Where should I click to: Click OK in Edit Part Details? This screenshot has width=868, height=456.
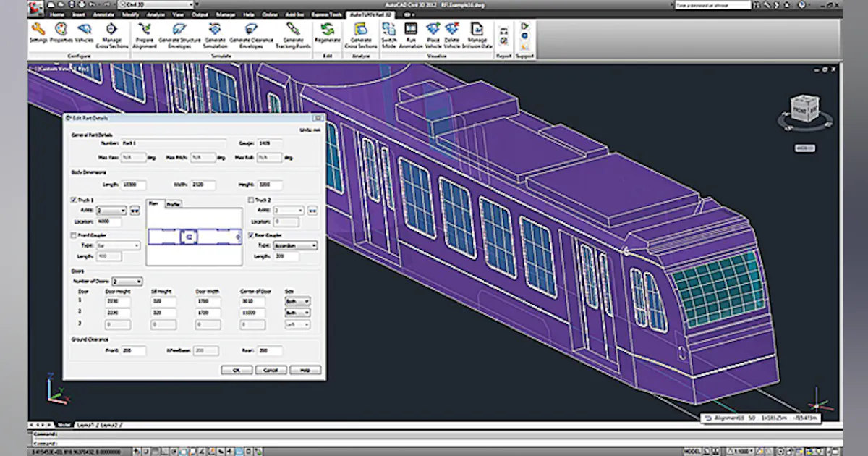(236, 370)
